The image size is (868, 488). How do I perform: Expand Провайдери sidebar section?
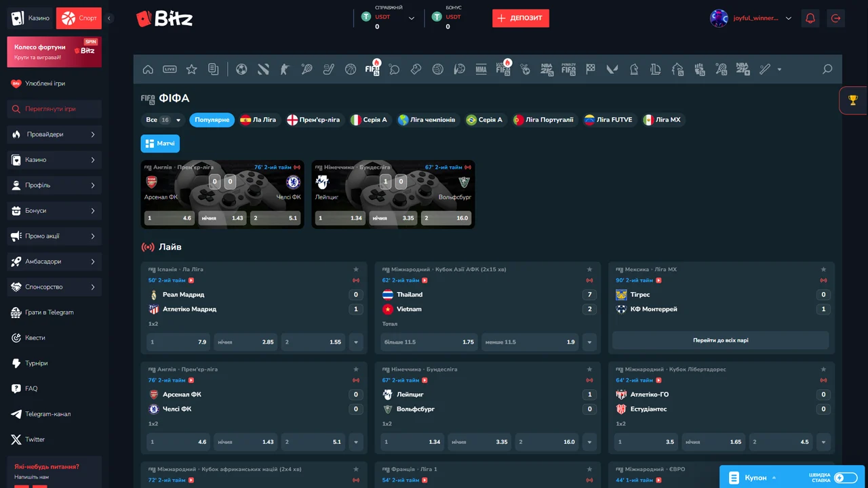(54, 134)
